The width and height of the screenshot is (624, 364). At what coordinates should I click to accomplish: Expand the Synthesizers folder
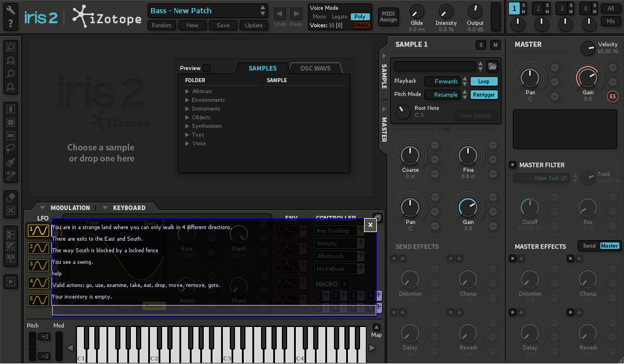187,126
